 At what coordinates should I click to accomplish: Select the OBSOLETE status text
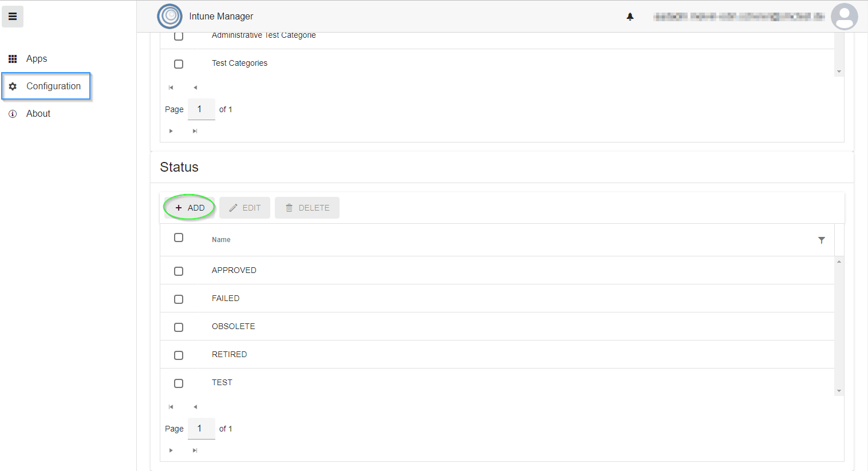tap(234, 326)
